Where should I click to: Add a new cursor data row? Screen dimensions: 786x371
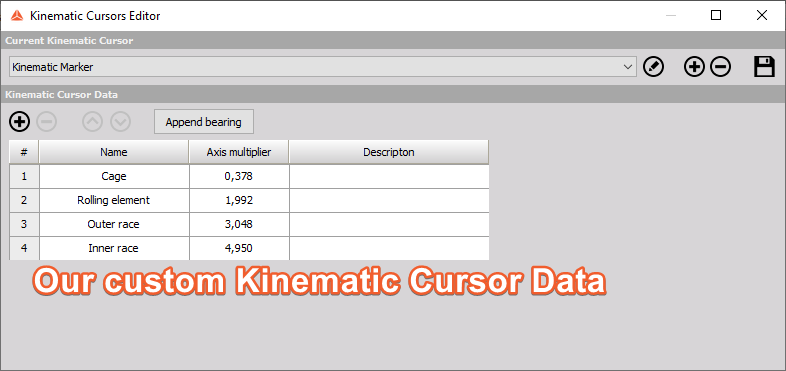tap(20, 121)
